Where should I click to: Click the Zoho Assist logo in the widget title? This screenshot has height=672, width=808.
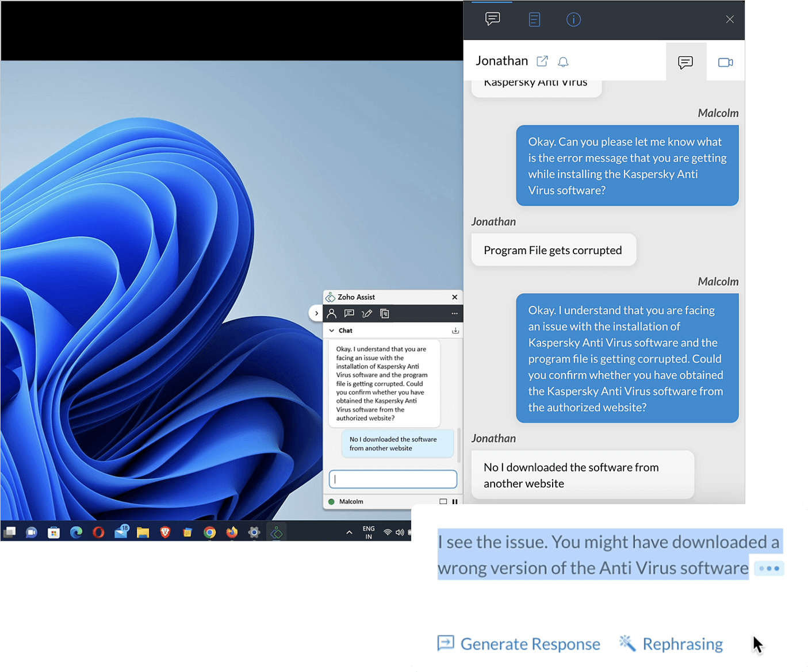(x=330, y=297)
